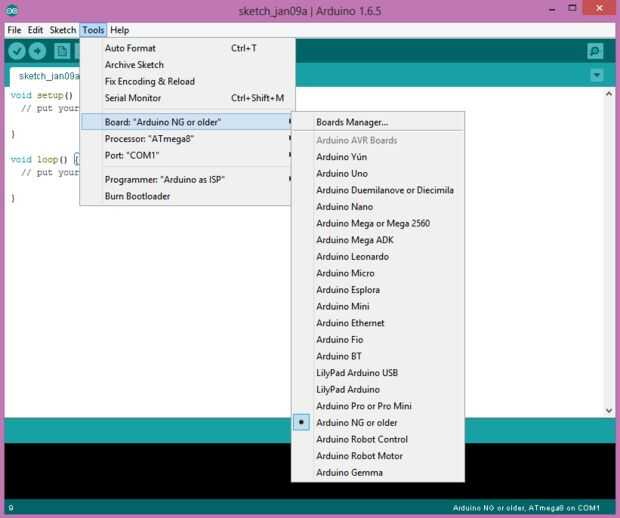
Task: Select the Arduino Yún board
Action: coord(378,157)
